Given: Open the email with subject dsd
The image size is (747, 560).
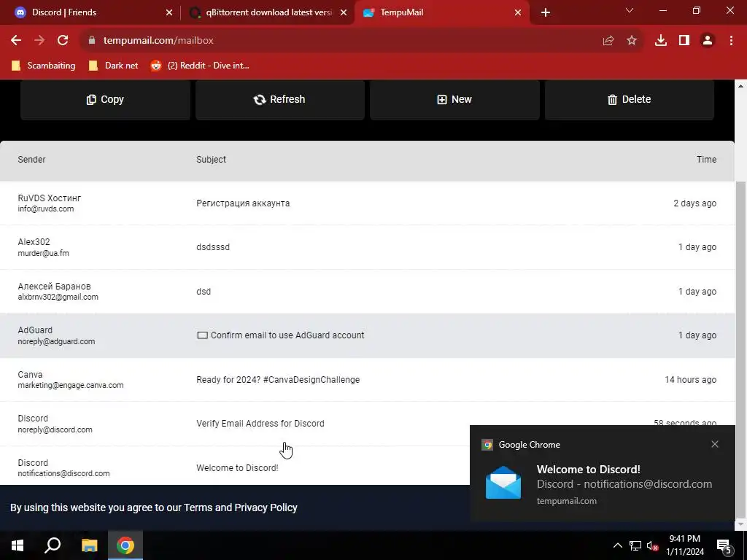Looking at the screenshot, I should [204, 292].
